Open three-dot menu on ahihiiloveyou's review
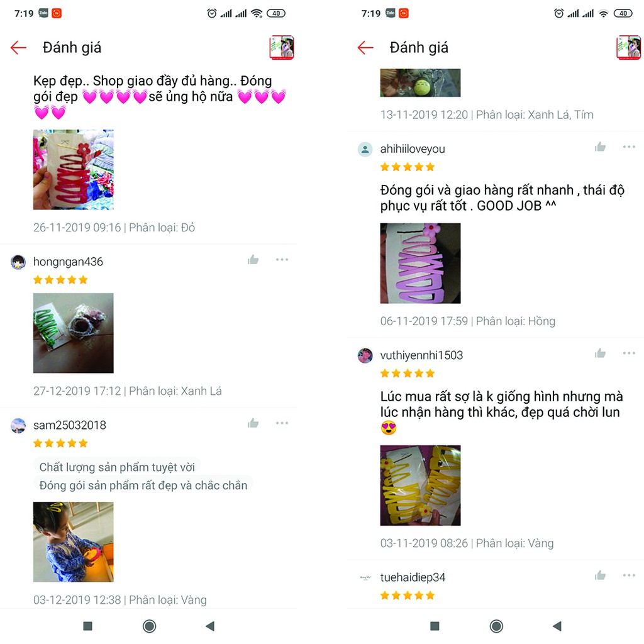Screen dimensions: 644x644 (629, 147)
